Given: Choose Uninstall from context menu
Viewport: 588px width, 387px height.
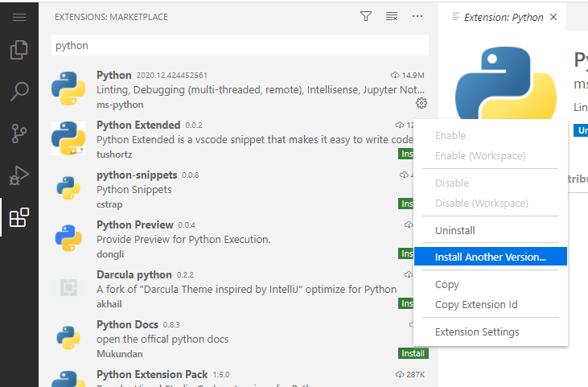Looking at the screenshot, I should tap(491, 230).
